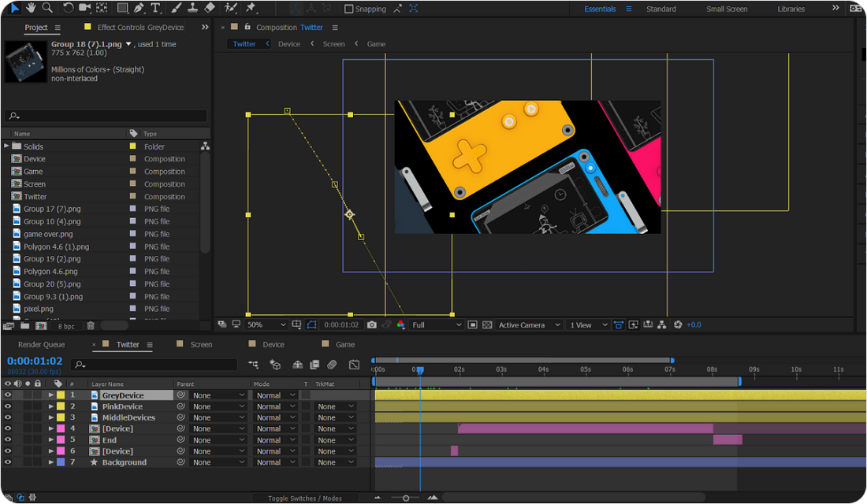Select the Rotation tool
The height and width of the screenshot is (504, 867).
68,8
